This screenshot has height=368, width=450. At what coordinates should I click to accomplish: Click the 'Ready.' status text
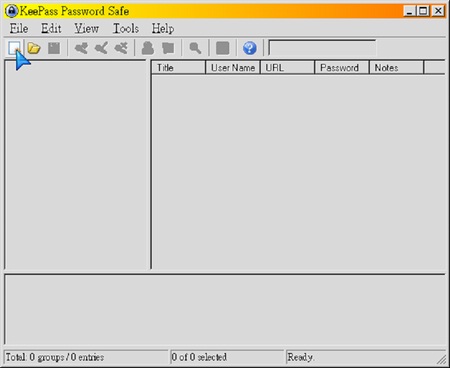pos(300,357)
